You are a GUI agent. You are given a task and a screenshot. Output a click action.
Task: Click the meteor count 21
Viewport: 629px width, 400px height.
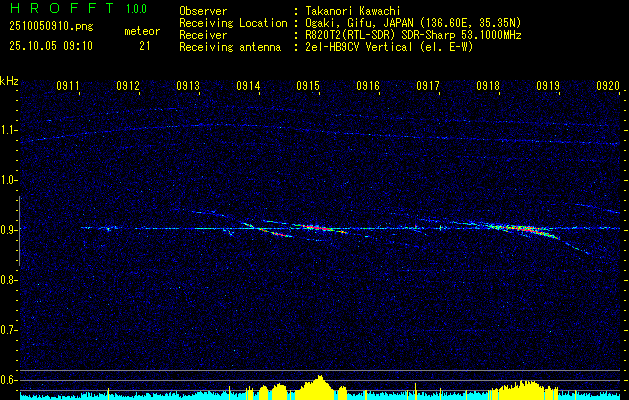145,46
